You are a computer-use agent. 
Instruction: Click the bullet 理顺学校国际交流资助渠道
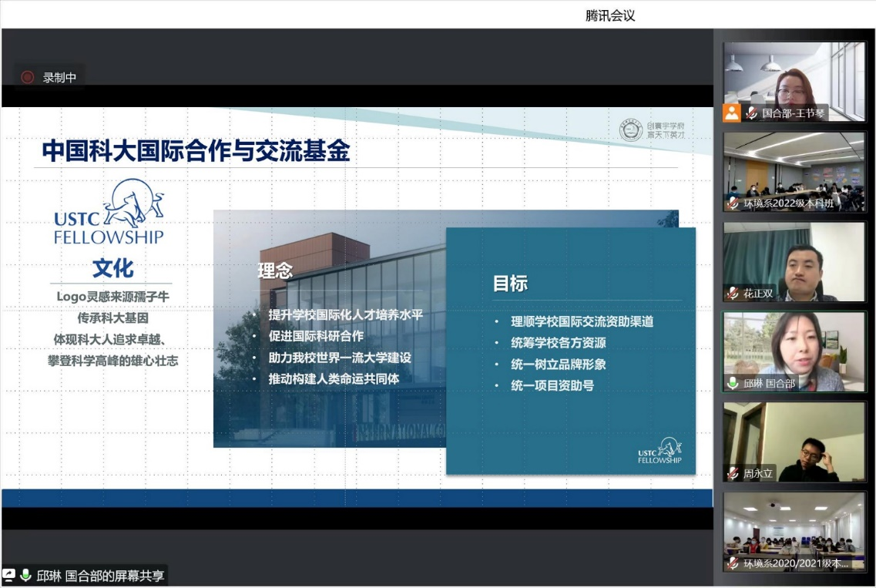tap(582, 321)
